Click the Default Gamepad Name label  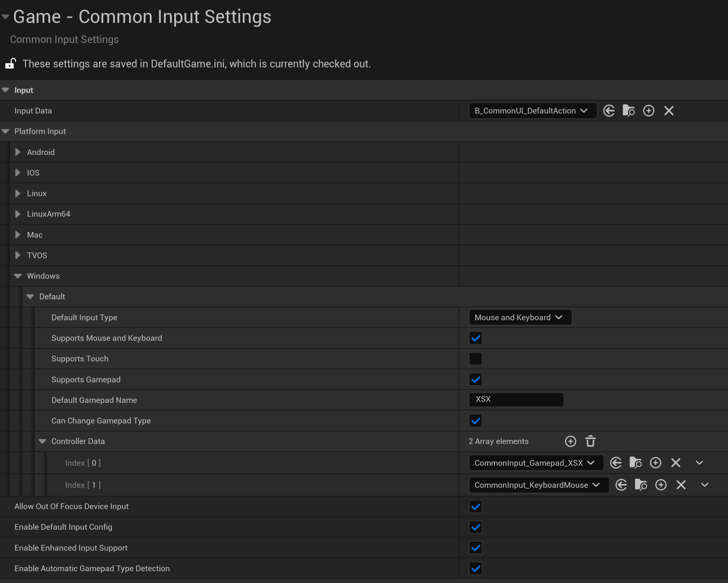[x=94, y=400]
